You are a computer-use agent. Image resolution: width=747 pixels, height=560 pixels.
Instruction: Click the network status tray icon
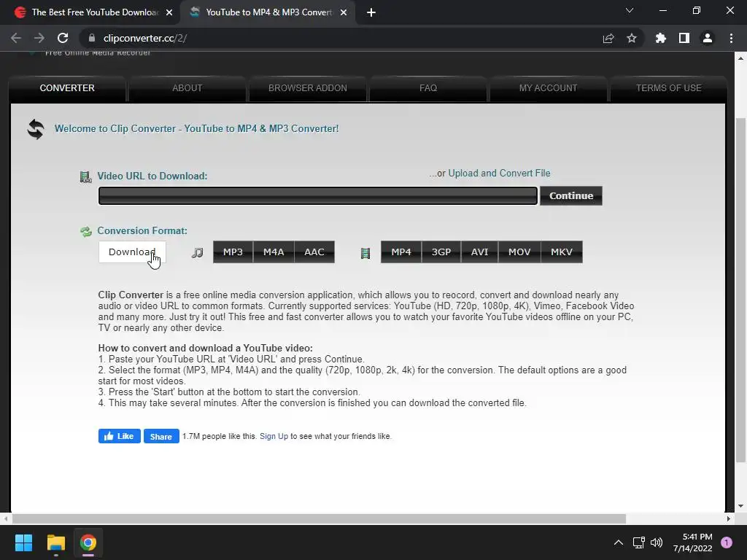point(638,542)
